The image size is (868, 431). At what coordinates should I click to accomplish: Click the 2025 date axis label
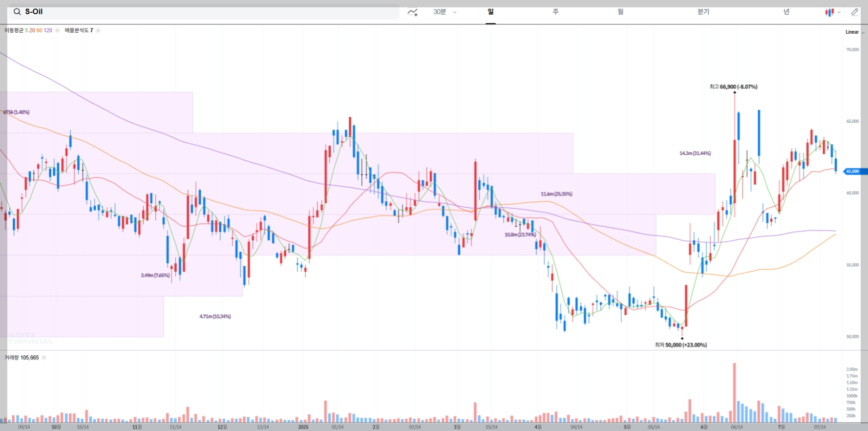click(303, 427)
